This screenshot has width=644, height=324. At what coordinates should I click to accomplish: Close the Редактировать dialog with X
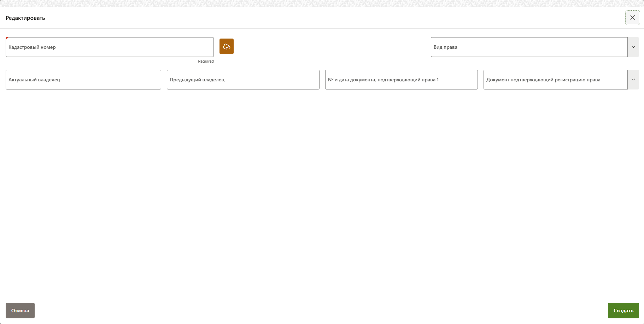[x=632, y=18]
